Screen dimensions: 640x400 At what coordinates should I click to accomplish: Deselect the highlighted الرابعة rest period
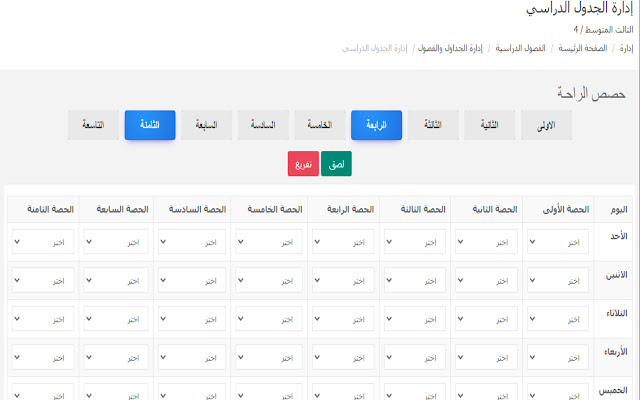[376, 125]
